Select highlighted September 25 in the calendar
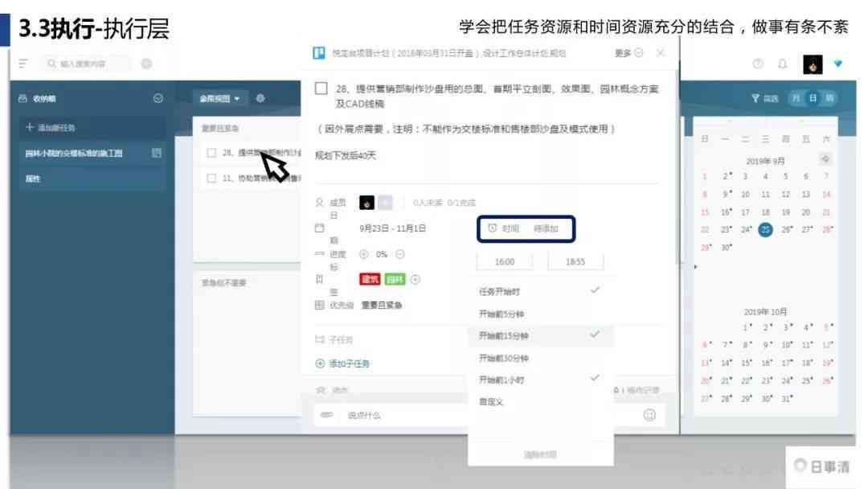 (x=765, y=229)
